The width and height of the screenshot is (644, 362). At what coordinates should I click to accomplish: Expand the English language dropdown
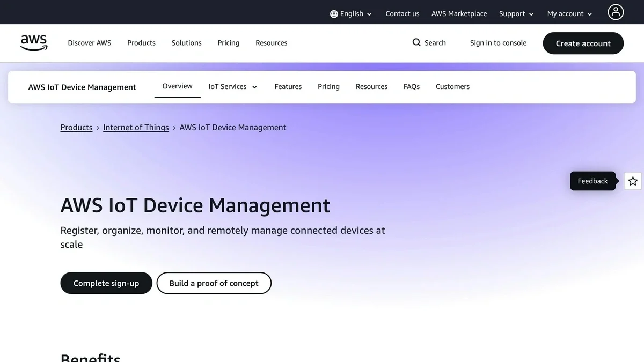tap(352, 13)
